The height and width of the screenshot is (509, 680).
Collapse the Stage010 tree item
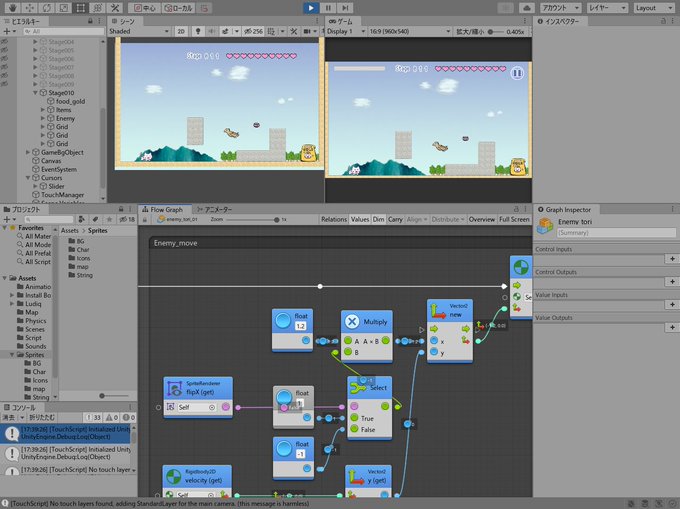(x=35, y=93)
